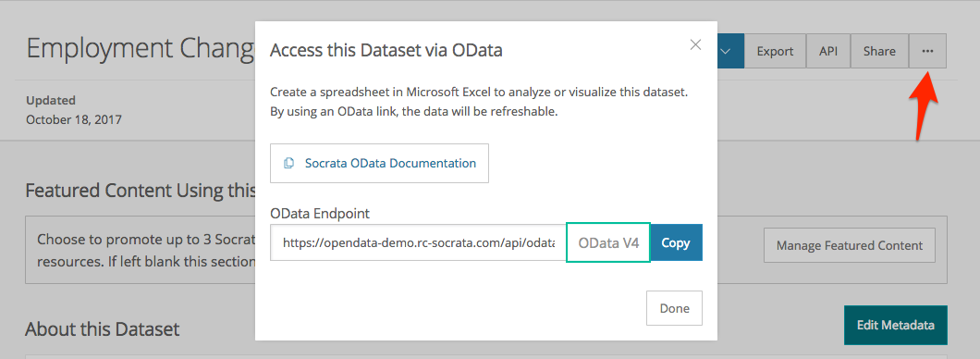Click the Access this Dataset via OData heading
This screenshot has height=359, width=980.
click(386, 51)
